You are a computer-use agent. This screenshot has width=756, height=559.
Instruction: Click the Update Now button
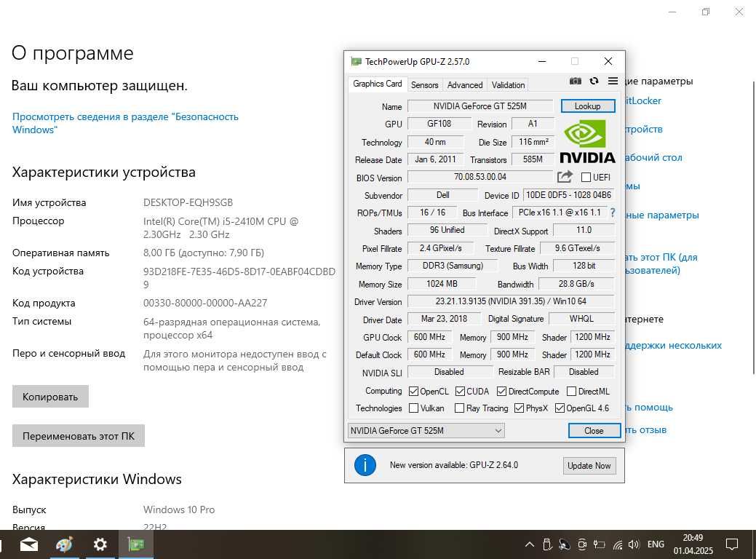[x=589, y=465]
